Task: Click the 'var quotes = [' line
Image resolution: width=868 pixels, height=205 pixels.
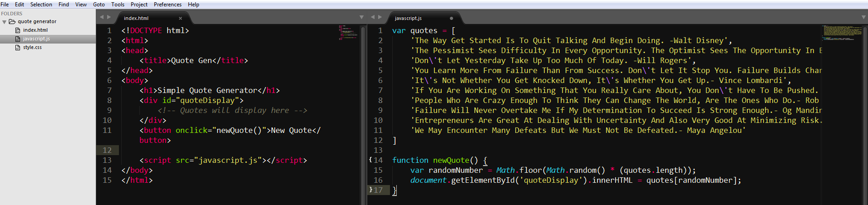Action: [424, 30]
